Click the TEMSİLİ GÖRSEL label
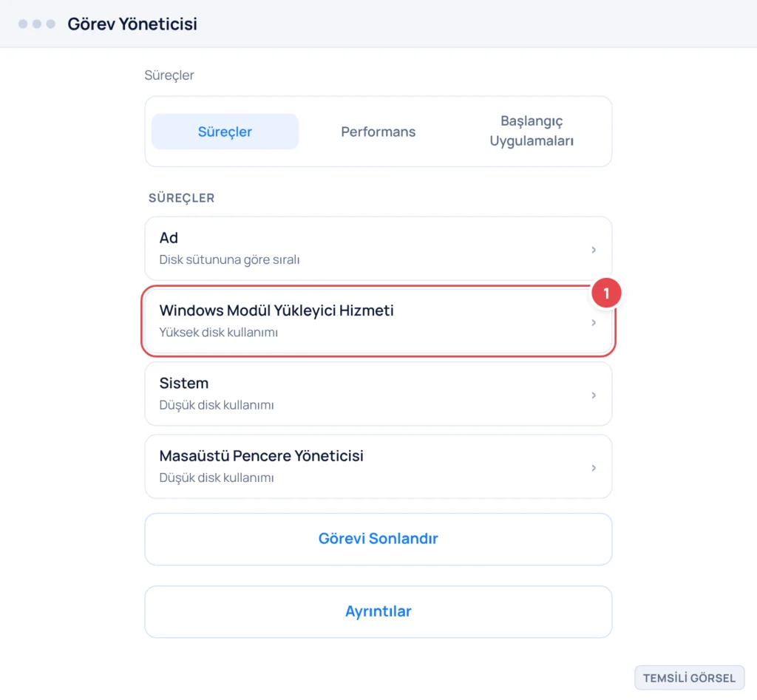Viewport: 757px width, 700px height. 690,678
